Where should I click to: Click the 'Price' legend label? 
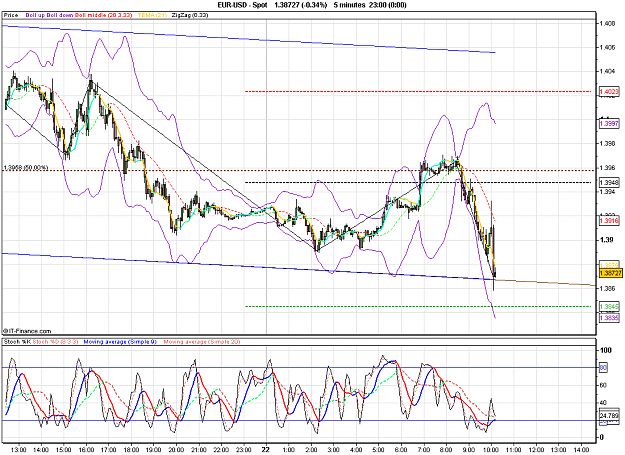[x=11, y=15]
